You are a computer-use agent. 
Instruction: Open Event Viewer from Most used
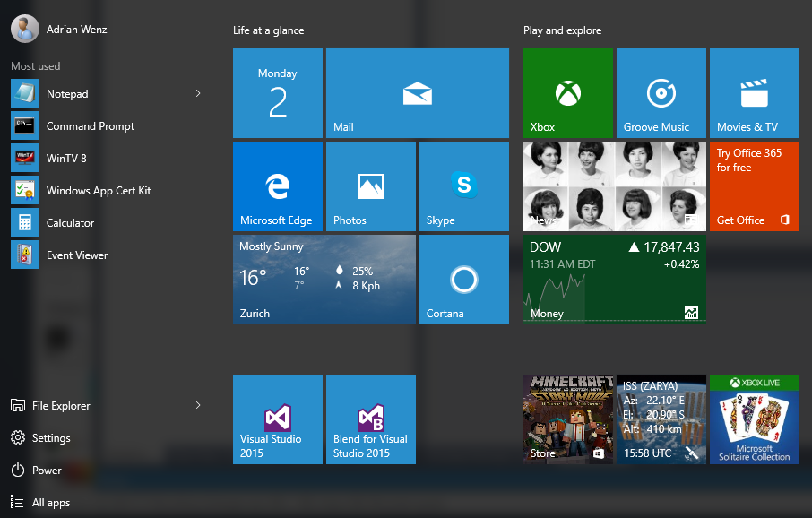[76, 255]
